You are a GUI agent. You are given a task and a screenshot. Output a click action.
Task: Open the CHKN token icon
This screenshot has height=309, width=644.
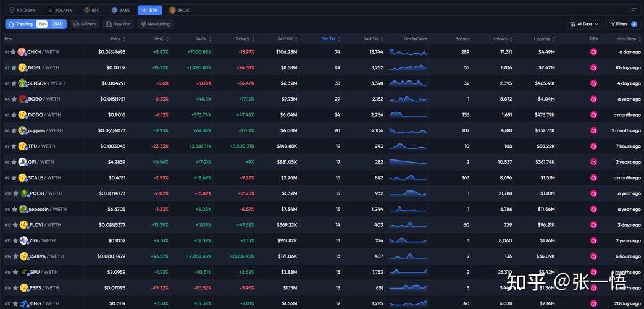tap(22, 52)
